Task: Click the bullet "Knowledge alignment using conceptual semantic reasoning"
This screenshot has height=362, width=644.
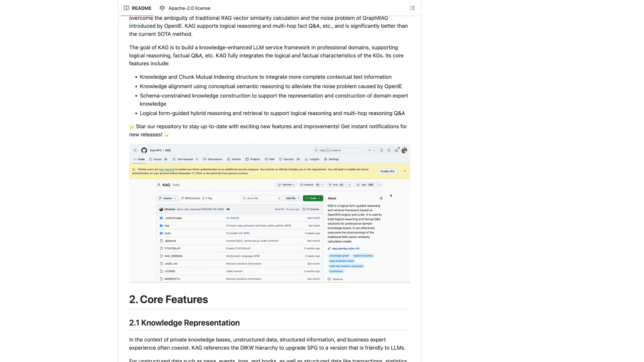Action: 271,86
